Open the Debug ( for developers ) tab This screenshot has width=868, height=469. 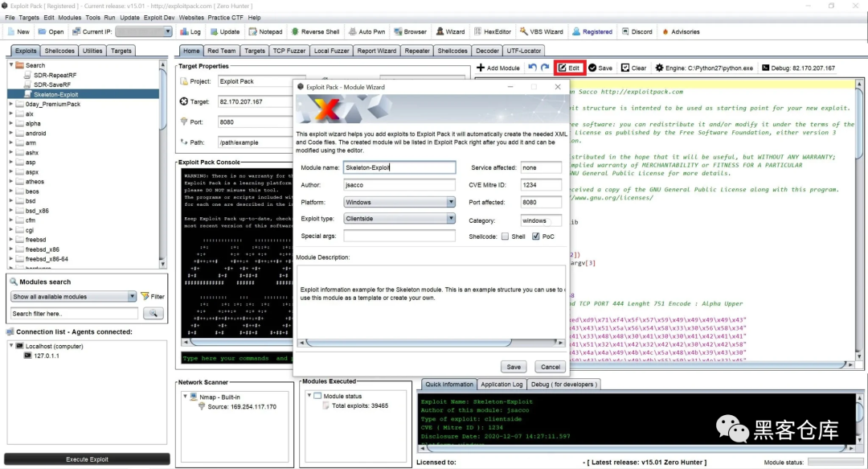pos(564,385)
